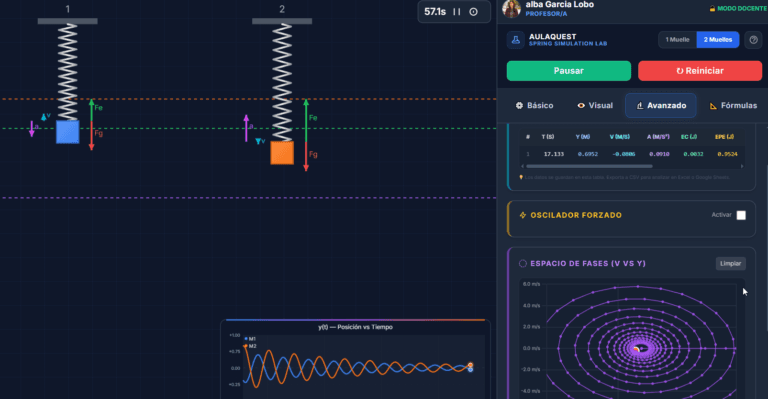Image resolution: width=768 pixels, height=399 pixels.
Task: Select the 2 Muelles mode
Action: (718, 40)
